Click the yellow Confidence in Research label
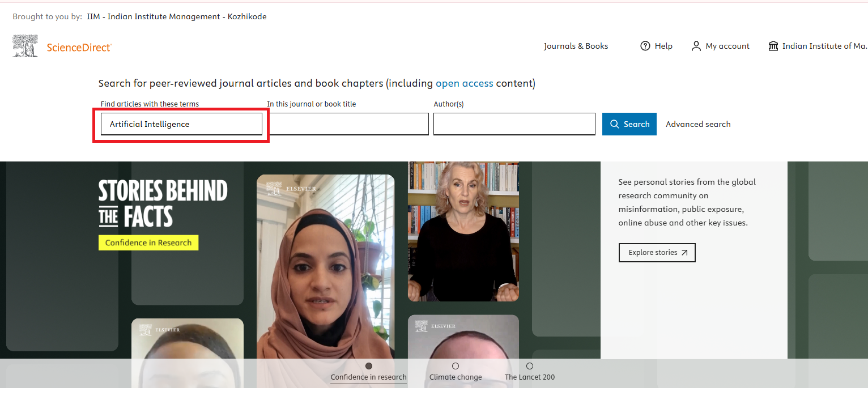Viewport: 868px width, 400px height. pyautogui.click(x=148, y=242)
